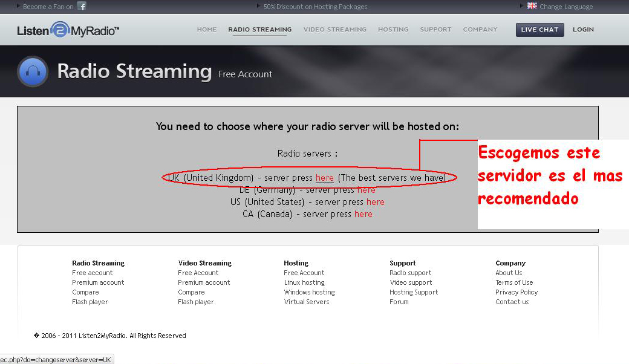629x364 pixels.
Task: Click the headphones Radio Streaming icon
Action: click(32, 71)
